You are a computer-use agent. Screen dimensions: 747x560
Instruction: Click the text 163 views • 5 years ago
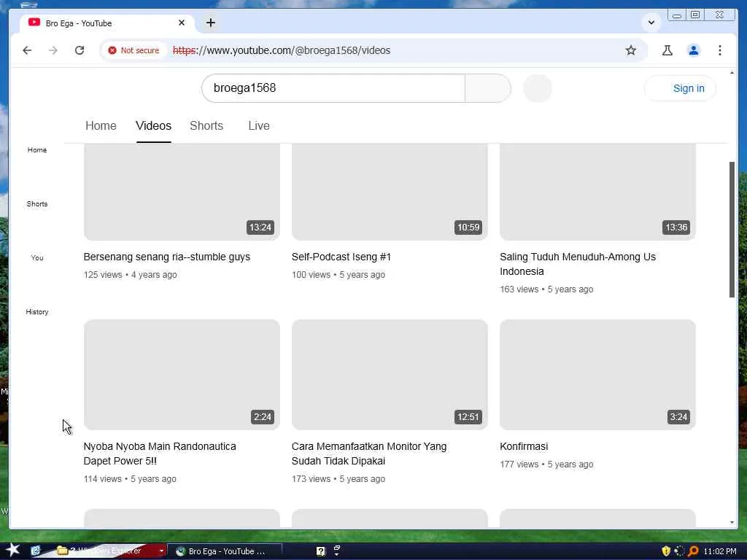(x=546, y=289)
